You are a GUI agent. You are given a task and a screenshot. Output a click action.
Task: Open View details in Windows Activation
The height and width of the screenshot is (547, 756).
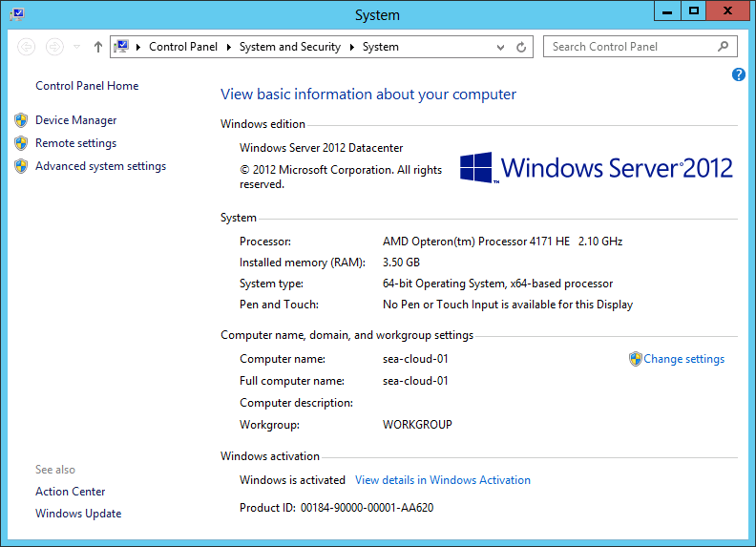tap(443, 480)
